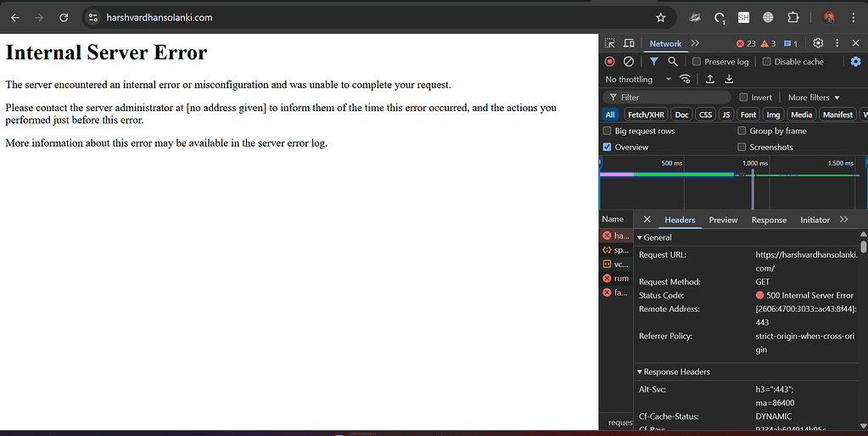Image resolution: width=868 pixels, height=436 pixels.
Task: Collapse the Response Headers section
Action: click(x=673, y=372)
